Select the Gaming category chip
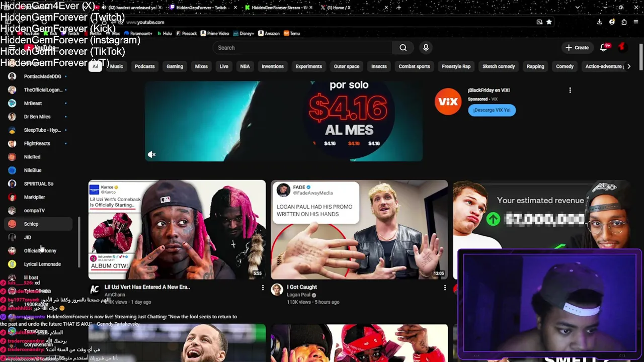Image resolution: width=644 pixels, height=362 pixels. click(x=175, y=66)
